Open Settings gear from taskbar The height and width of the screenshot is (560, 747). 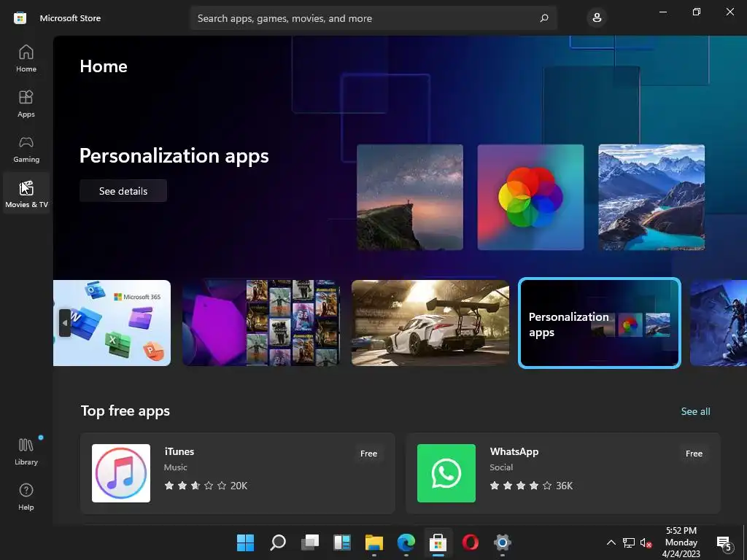502,542
